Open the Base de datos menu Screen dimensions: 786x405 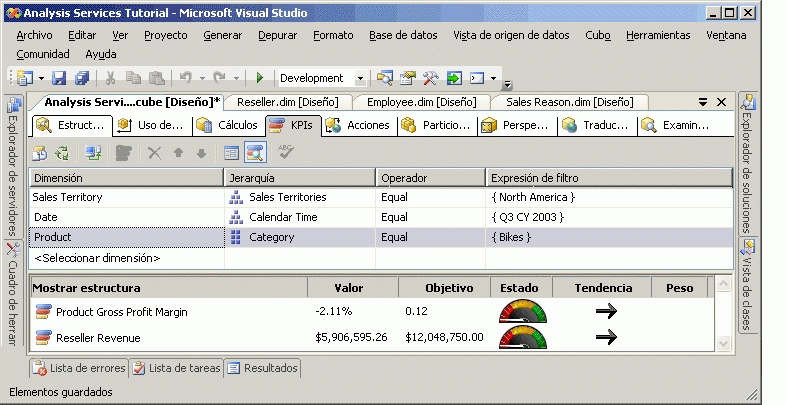pyautogui.click(x=403, y=35)
